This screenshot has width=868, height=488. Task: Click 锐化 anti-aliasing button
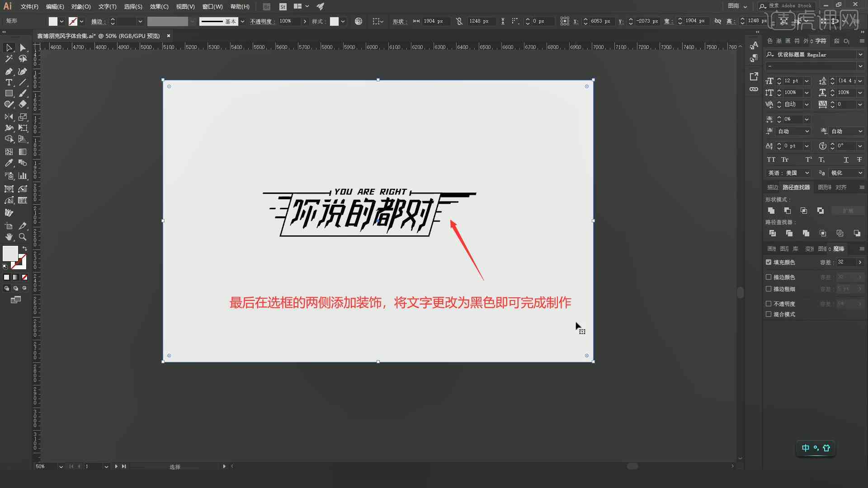(x=845, y=173)
